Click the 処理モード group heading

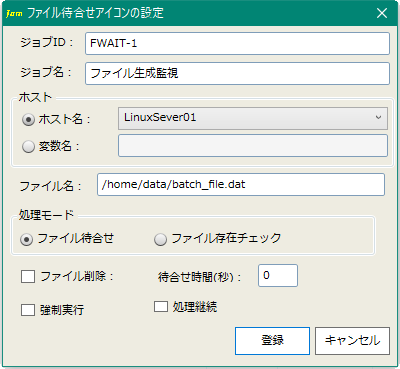point(46,215)
